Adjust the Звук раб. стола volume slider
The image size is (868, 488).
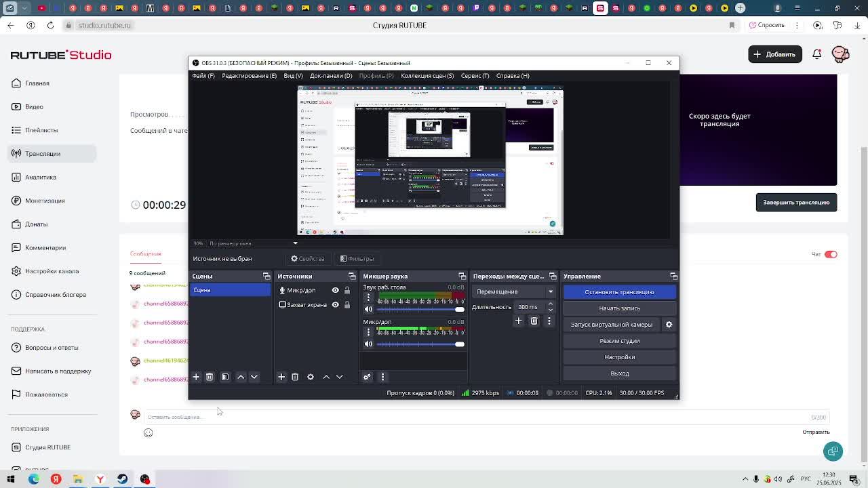point(420,309)
